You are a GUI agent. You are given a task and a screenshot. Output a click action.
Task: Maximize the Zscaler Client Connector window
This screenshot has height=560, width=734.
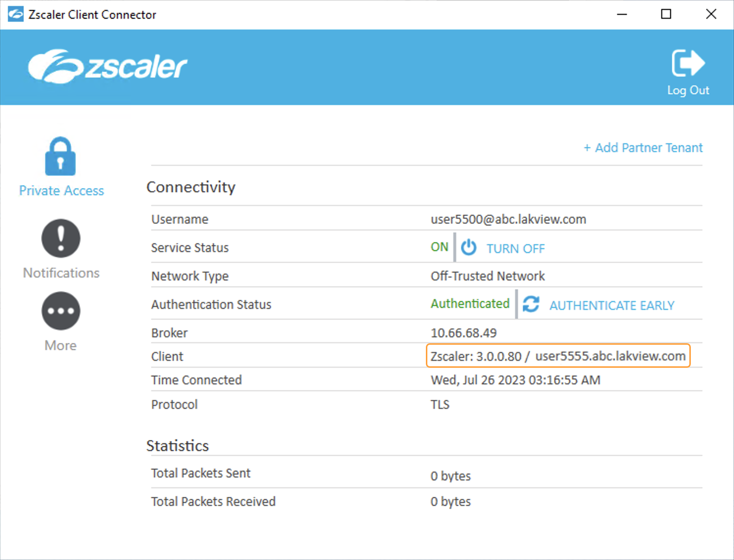click(x=666, y=14)
